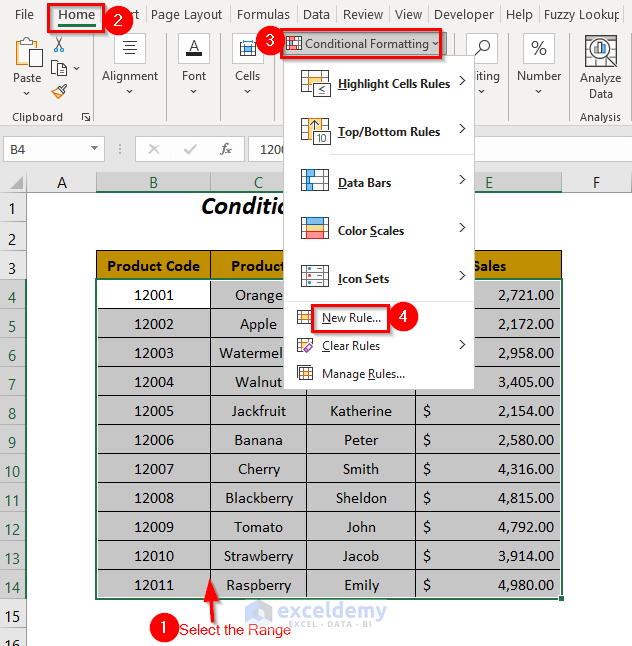The height and width of the screenshot is (646, 632).
Task: Click the Copy icon
Action: 59,68
